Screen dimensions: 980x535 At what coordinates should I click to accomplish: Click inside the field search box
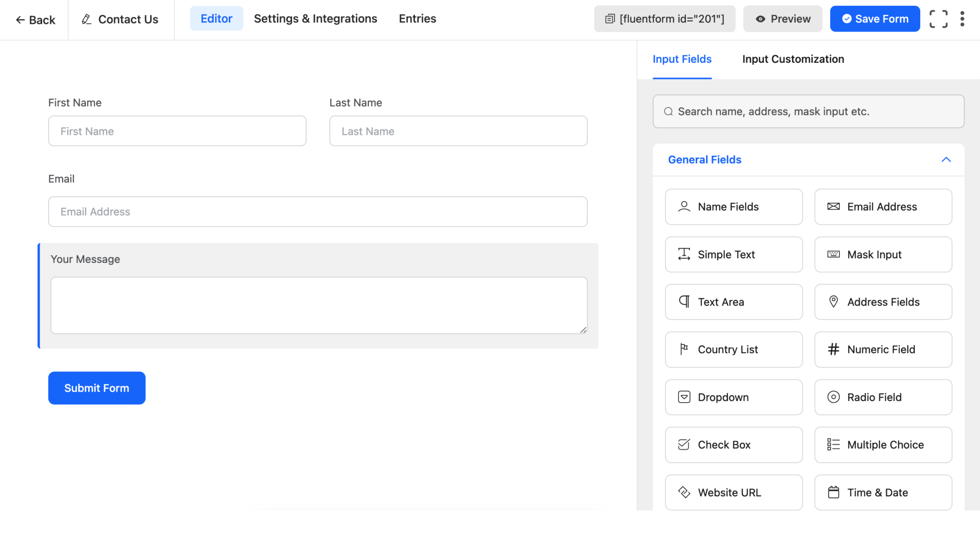(x=808, y=111)
